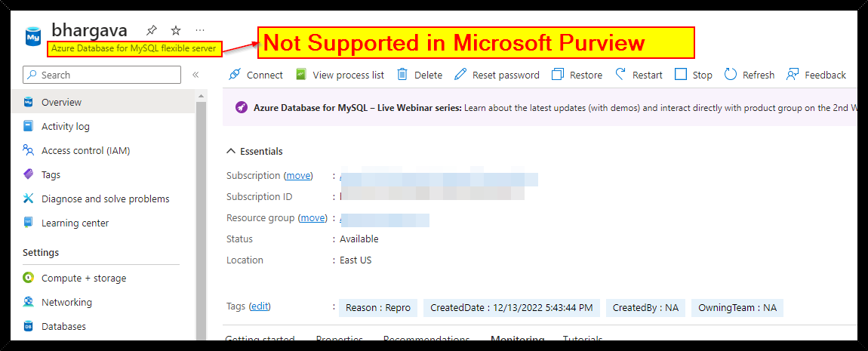The image size is (868, 351).
Task: Click the CreatedDate tag
Action: point(512,307)
